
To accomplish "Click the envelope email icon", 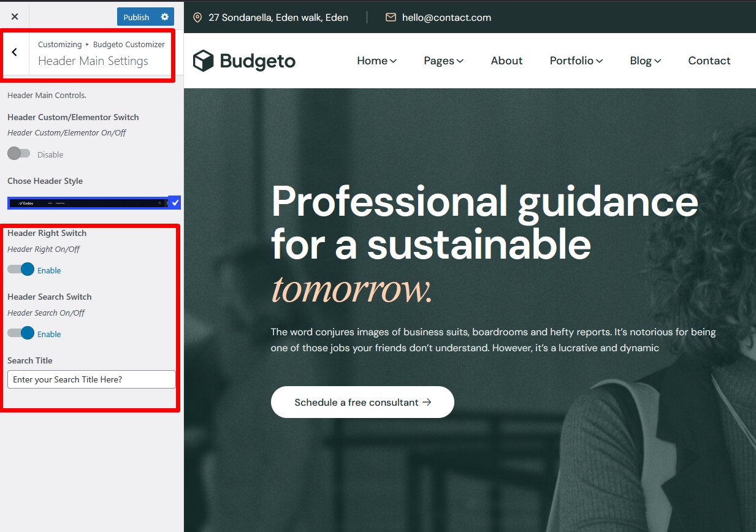I will coord(391,18).
